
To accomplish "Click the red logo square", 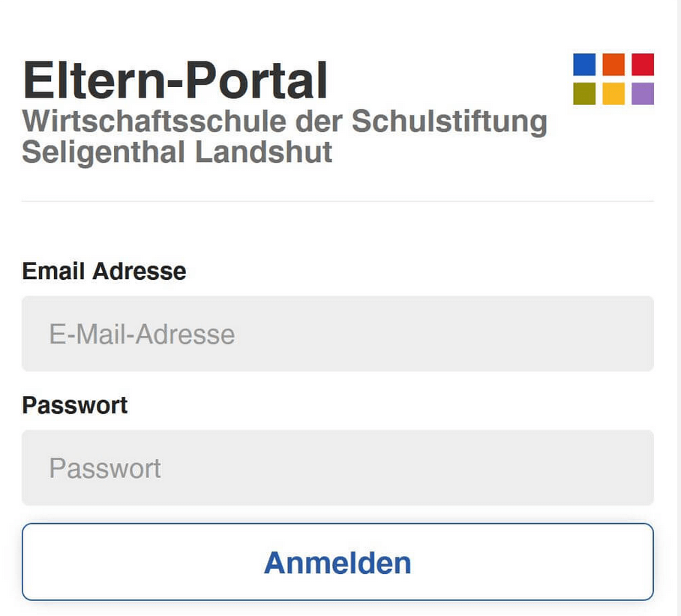I will pyautogui.click(x=643, y=65).
